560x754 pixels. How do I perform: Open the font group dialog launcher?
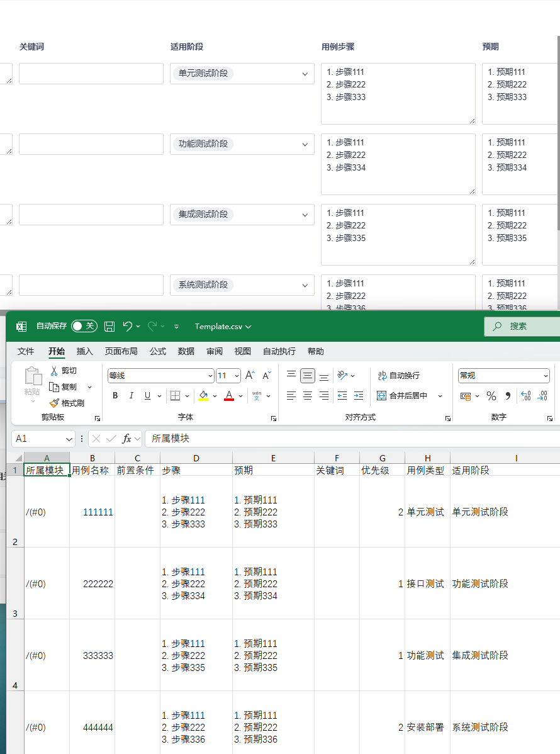coord(274,419)
